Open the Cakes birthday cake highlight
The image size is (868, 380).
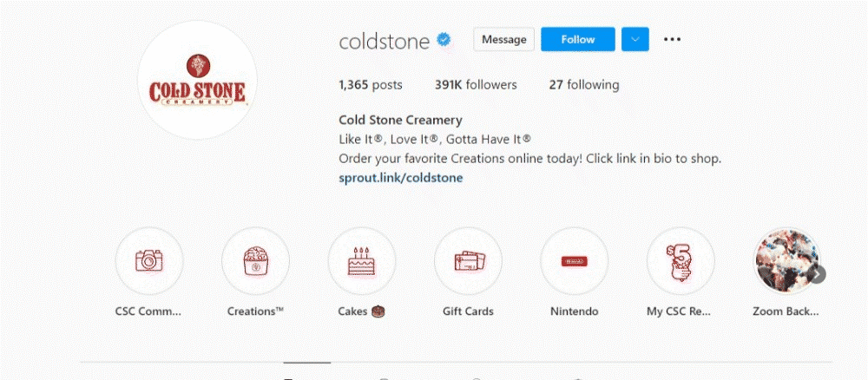[x=361, y=260]
